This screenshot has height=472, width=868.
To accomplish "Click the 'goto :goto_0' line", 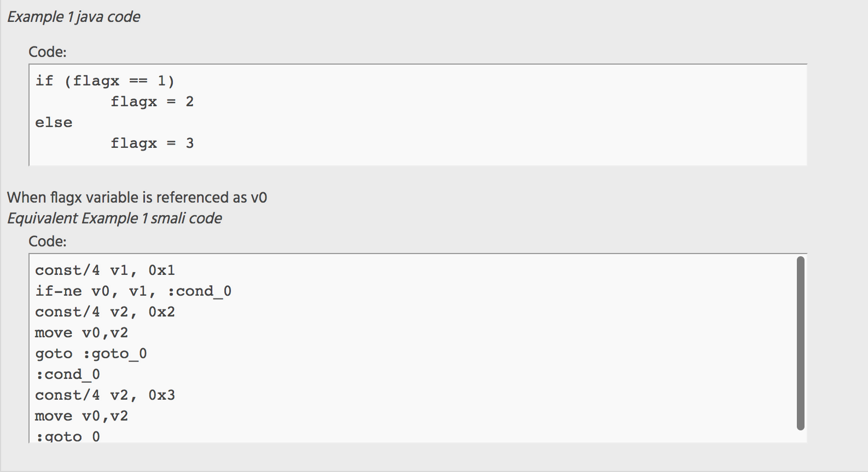I will tap(91, 354).
